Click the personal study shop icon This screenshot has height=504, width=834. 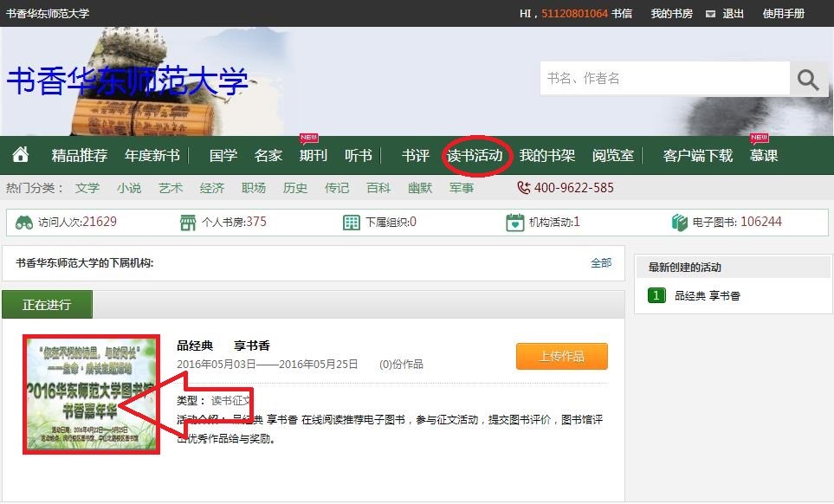pos(188,223)
